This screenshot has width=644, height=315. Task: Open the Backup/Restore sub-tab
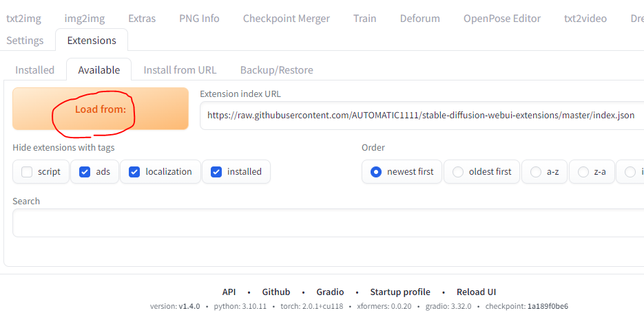pyautogui.click(x=276, y=69)
